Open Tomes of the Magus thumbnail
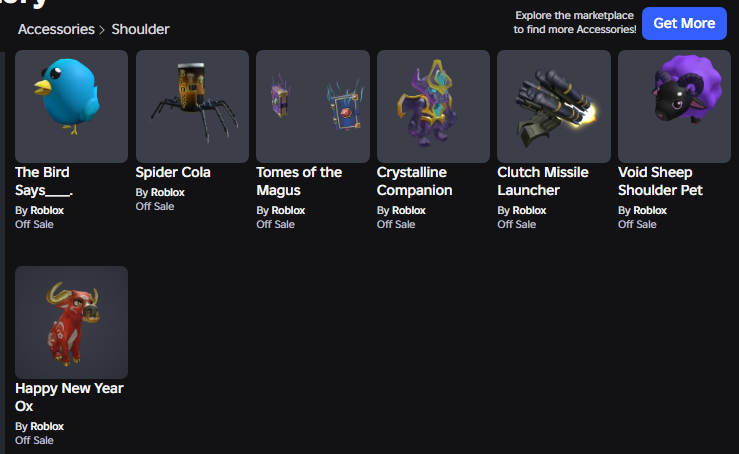 coord(313,107)
